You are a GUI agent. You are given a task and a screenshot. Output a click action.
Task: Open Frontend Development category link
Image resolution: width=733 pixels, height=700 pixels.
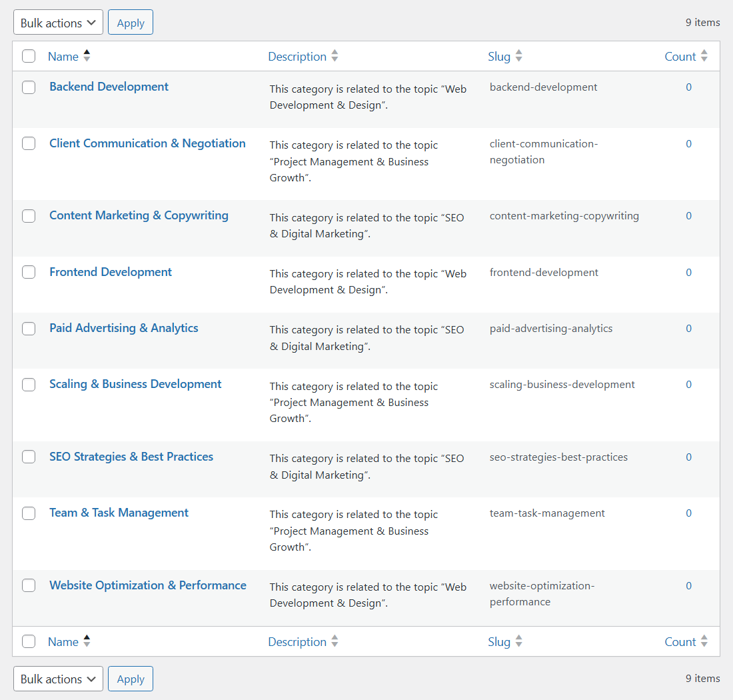(111, 272)
